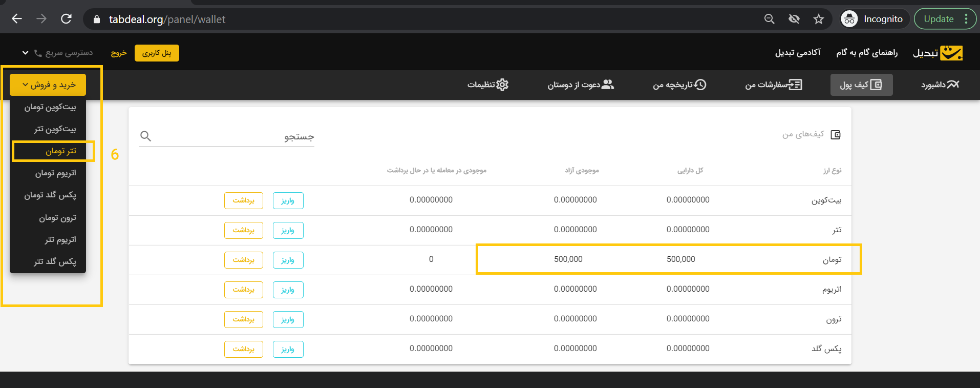Click واریز for اتریوم row
Image resolution: width=980 pixels, height=388 pixels.
click(x=288, y=290)
